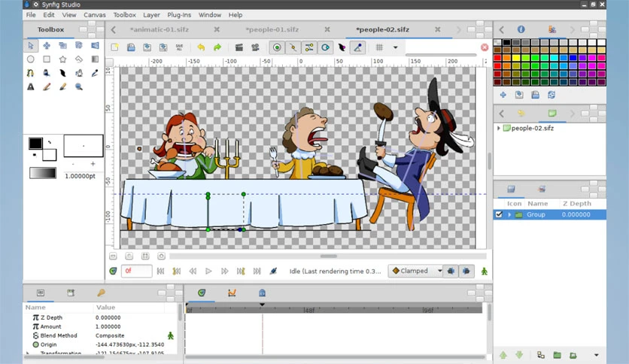Click the current frame field 0f
The height and width of the screenshot is (364, 629).
[136, 271]
